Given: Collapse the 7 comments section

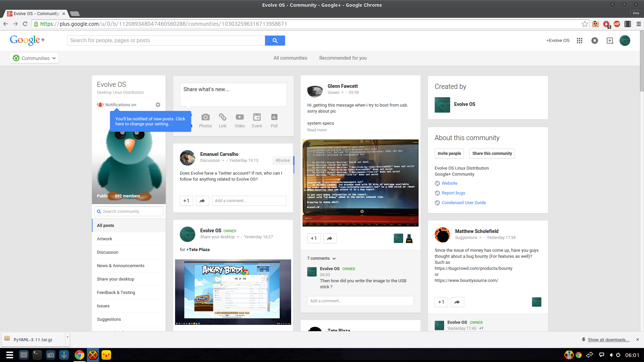Looking at the screenshot, I should pos(321,258).
